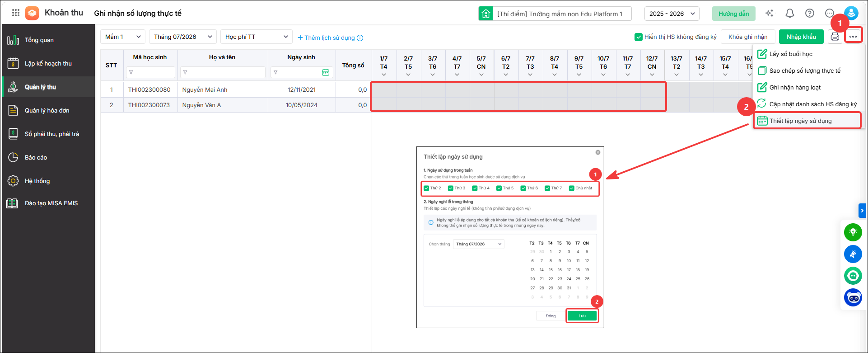Click the filter icon under Mã học sinh

(x=131, y=72)
